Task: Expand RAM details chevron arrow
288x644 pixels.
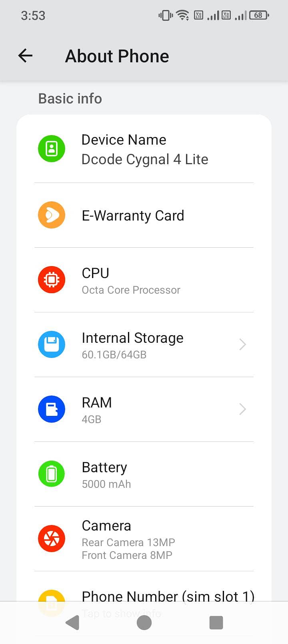Action: click(x=242, y=409)
